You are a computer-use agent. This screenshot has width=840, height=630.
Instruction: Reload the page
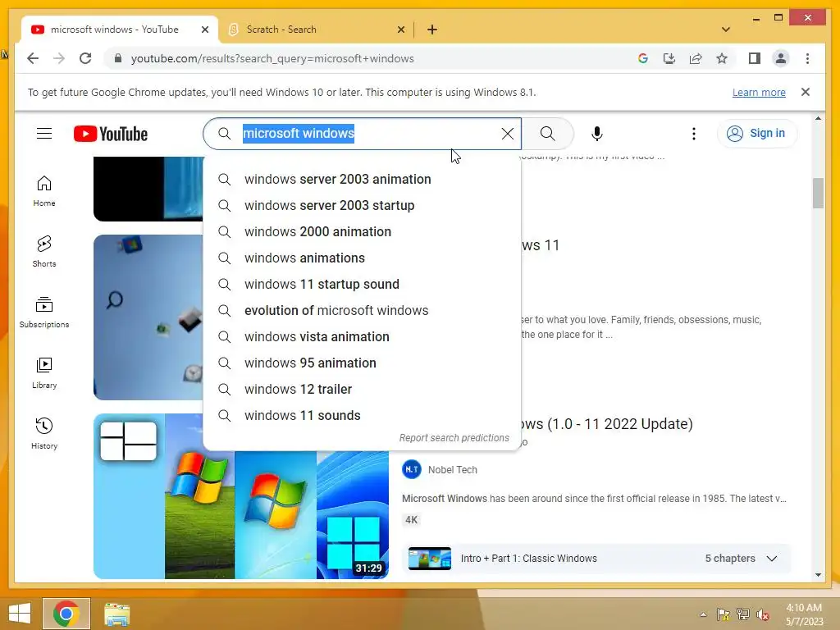click(85, 58)
